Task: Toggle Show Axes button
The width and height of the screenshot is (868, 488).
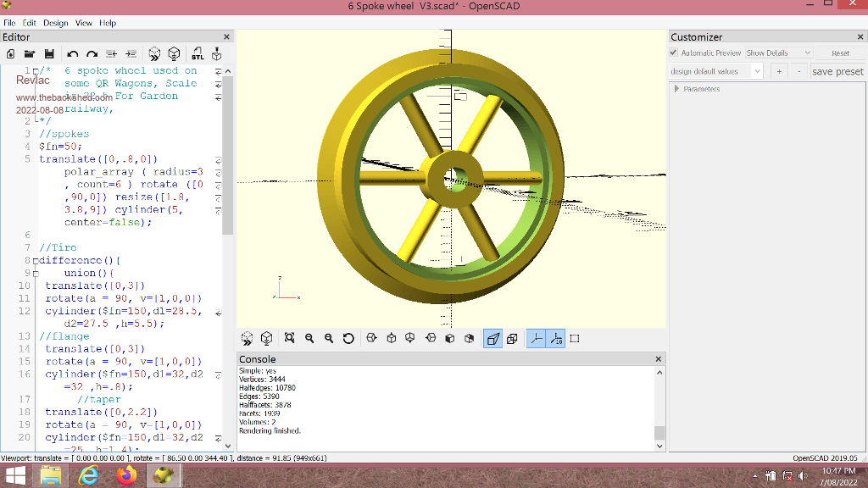Action: [536, 338]
